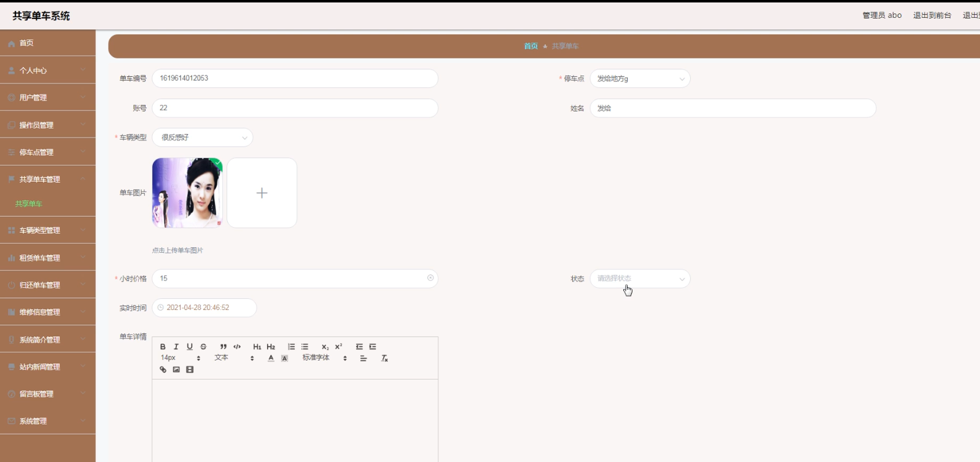Open the 文本 paragraph style dropdown
980x462 pixels.
[234, 358]
